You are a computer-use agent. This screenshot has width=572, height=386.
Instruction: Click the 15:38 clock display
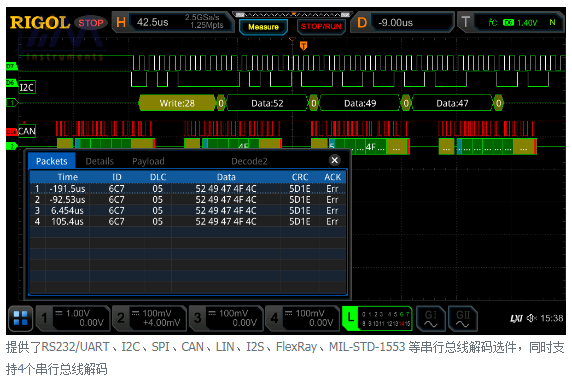pyautogui.click(x=552, y=318)
